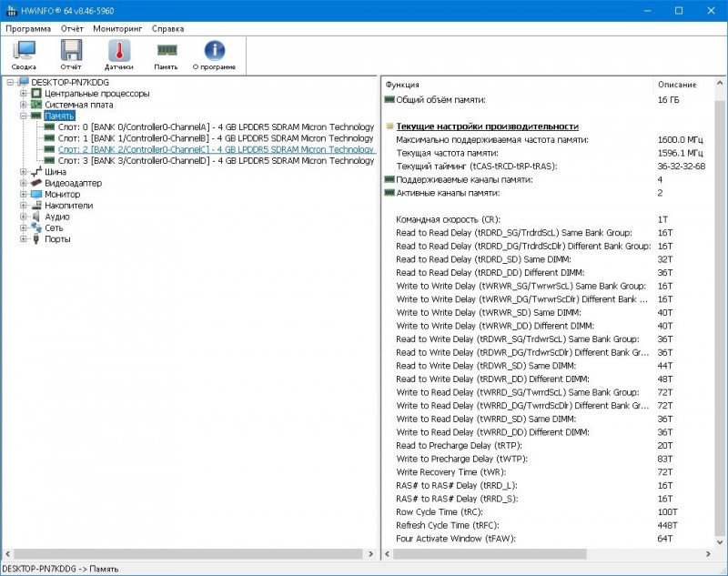The image size is (728, 576).
Task: Click the Сеть network icon
Action: 36,227
